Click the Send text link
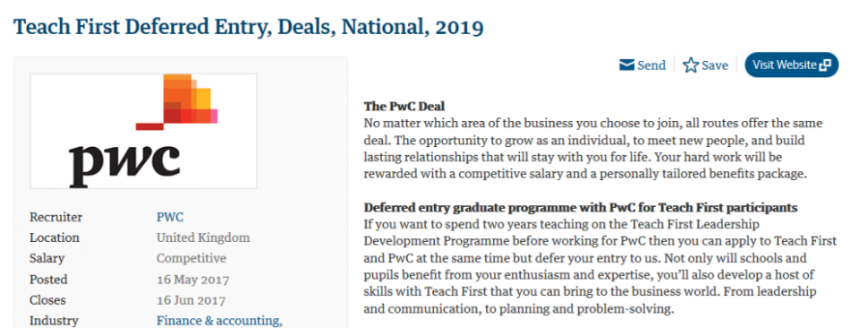Image resolution: width=868 pixels, height=328 pixels. point(651,65)
